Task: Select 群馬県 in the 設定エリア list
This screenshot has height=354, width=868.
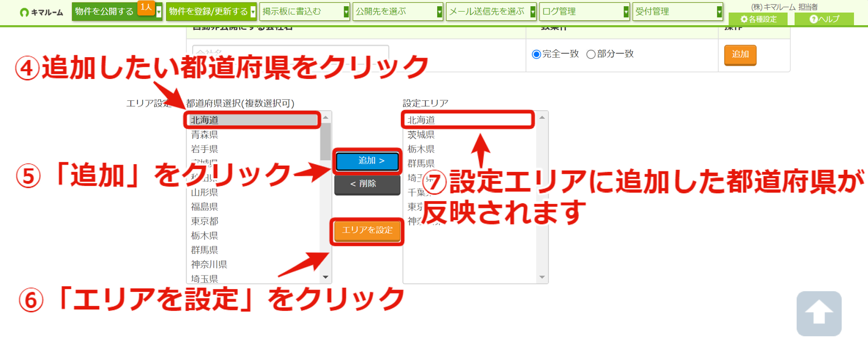Action: (468, 164)
